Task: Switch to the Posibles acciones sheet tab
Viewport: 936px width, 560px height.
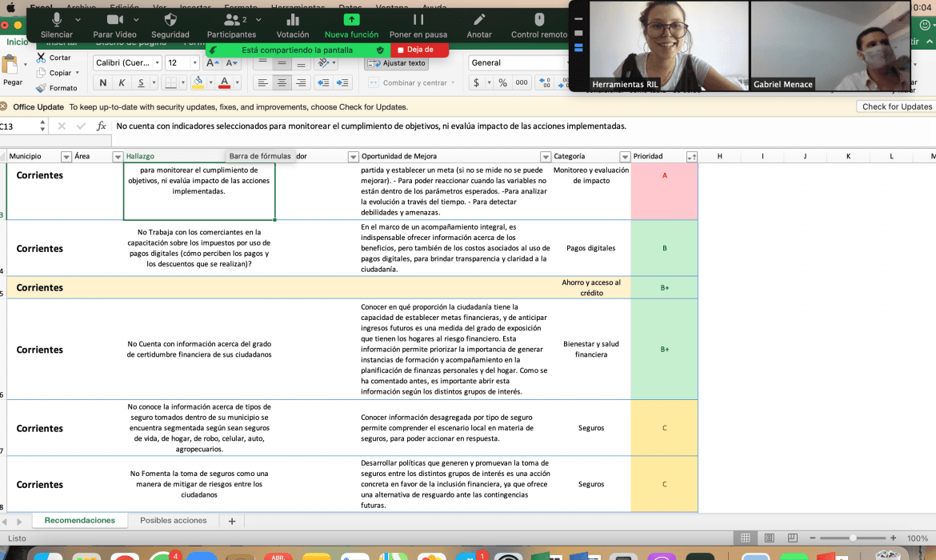Action: 174,521
